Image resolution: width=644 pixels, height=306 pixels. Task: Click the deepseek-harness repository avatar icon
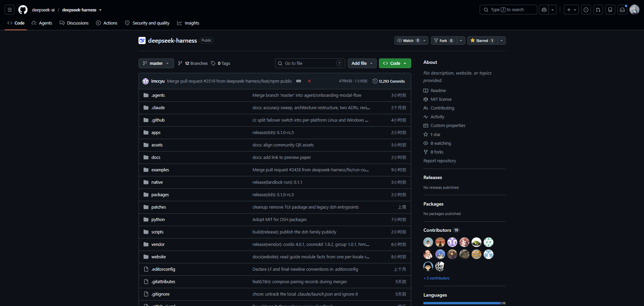[142, 41]
